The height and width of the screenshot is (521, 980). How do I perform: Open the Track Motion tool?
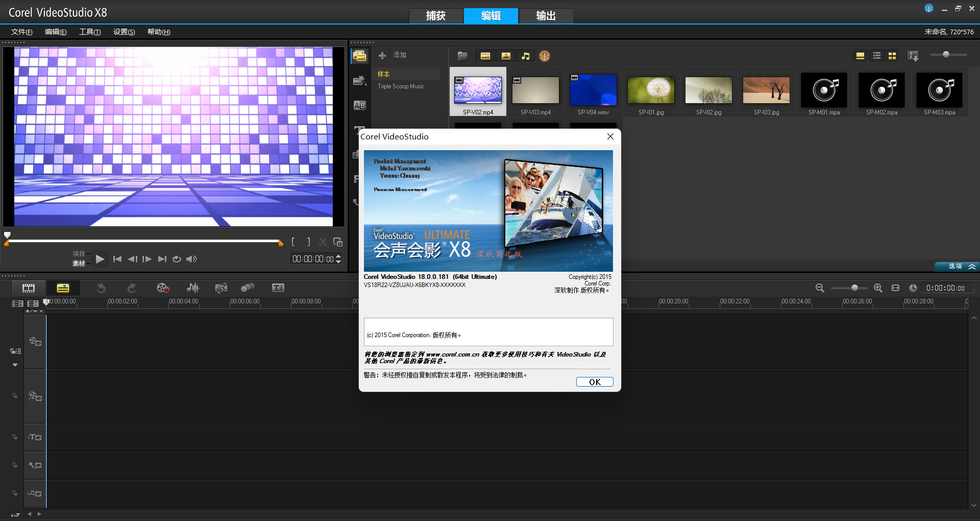point(248,288)
